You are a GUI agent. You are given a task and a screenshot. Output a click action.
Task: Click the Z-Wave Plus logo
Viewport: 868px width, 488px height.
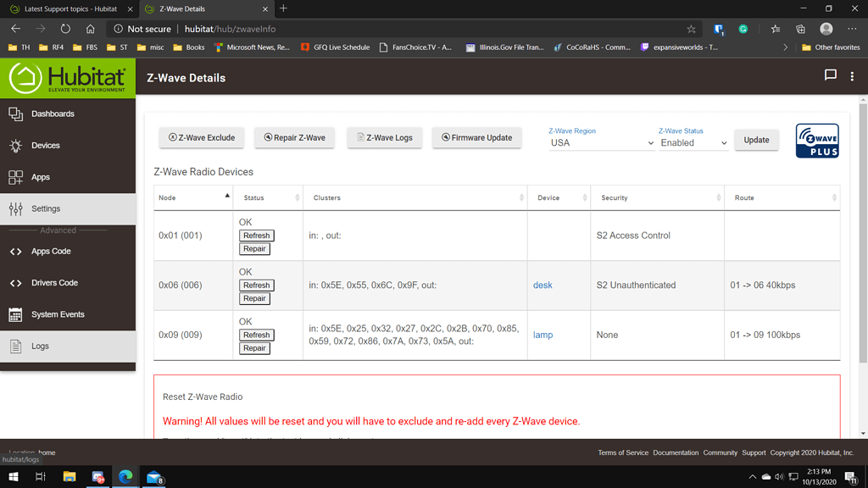(x=817, y=141)
